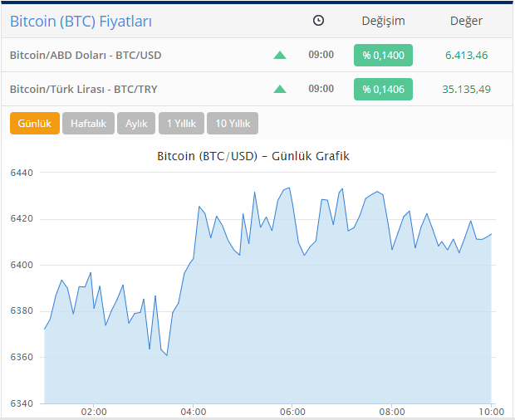The image size is (515, 420).
Task: Show the 1 Yıllık chart
Action: coord(181,124)
